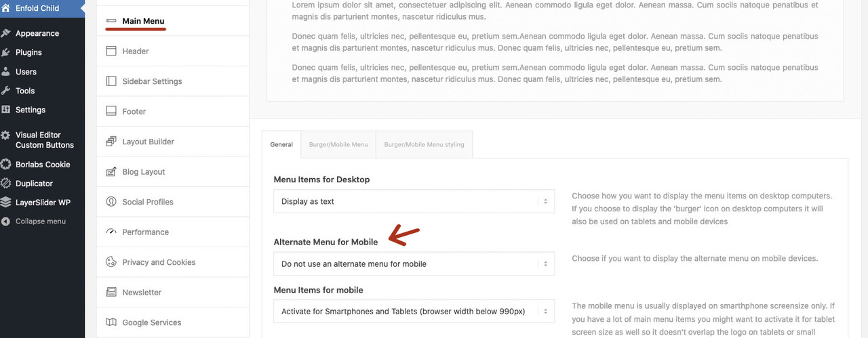Collapse the admin sidebar menu
The image size is (868, 338).
42,221
